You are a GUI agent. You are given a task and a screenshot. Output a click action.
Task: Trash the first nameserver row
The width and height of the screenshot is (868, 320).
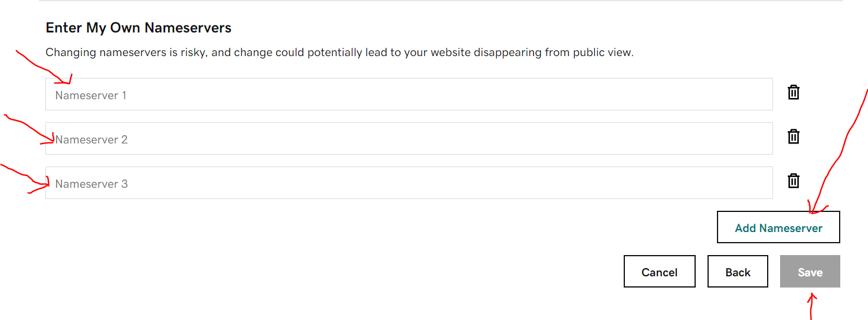794,92
